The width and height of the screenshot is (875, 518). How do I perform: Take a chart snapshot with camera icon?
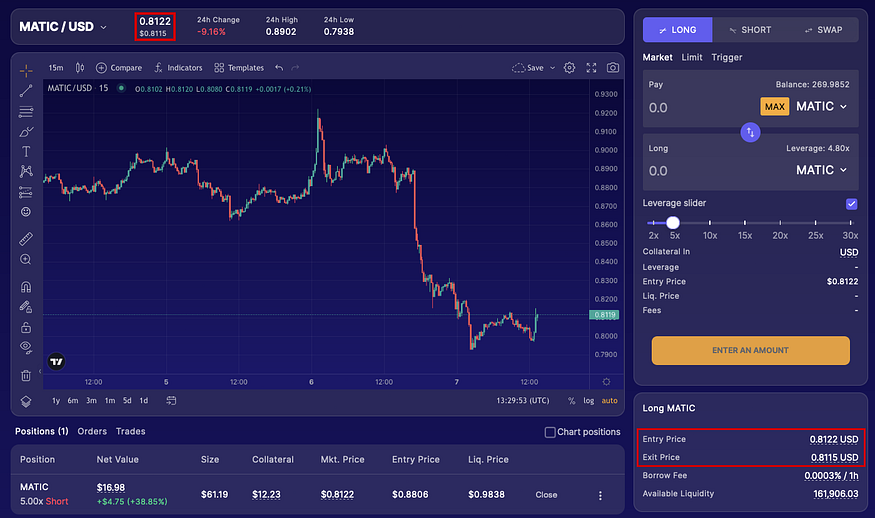point(613,68)
